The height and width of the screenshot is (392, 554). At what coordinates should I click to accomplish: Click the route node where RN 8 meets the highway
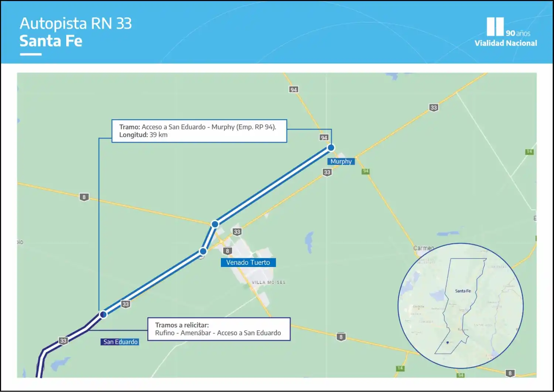215,224
